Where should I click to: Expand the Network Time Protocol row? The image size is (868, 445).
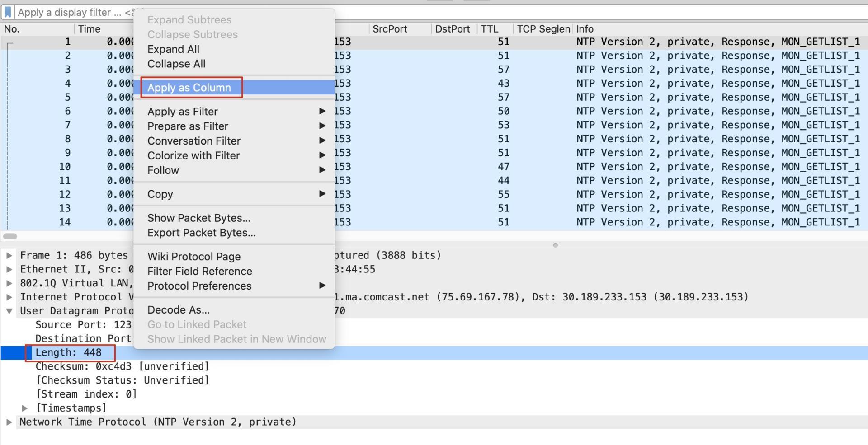click(x=9, y=422)
